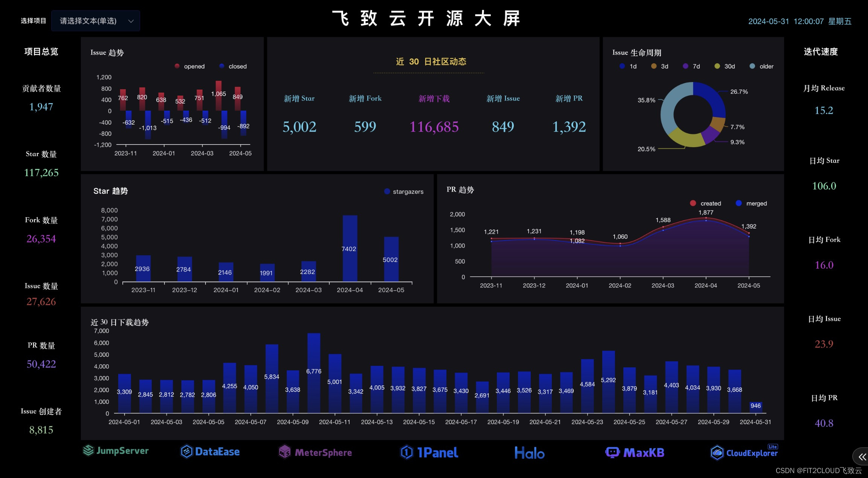The width and height of the screenshot is (868, 478).
Task: Click the 35.8% donut slice
Action: pyautogui.click(x=672, y=105)
